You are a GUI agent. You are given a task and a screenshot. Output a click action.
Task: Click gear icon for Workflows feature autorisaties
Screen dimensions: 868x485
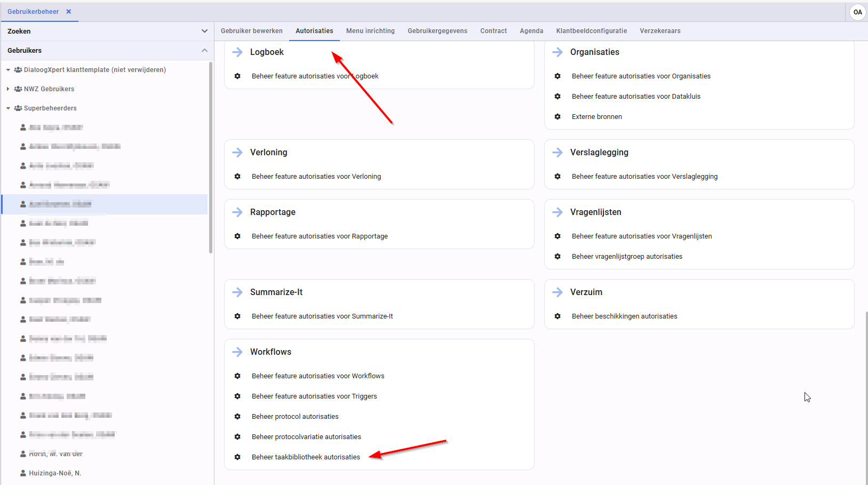(237, 376)
